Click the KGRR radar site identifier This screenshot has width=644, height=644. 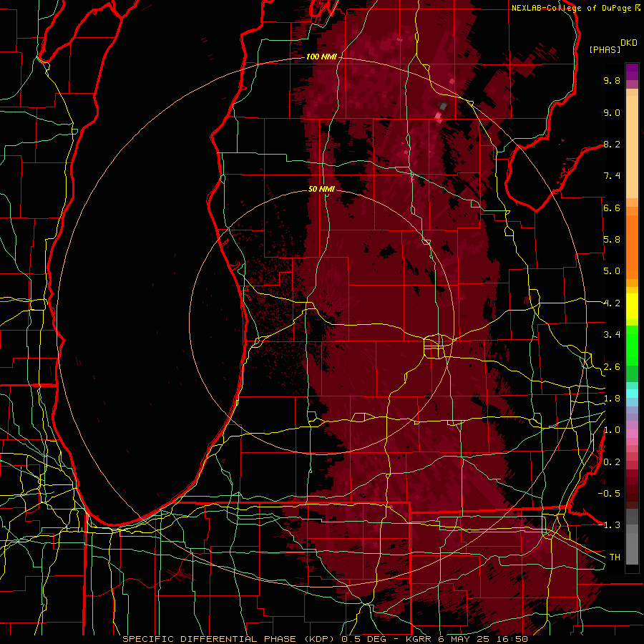[419, 639]
